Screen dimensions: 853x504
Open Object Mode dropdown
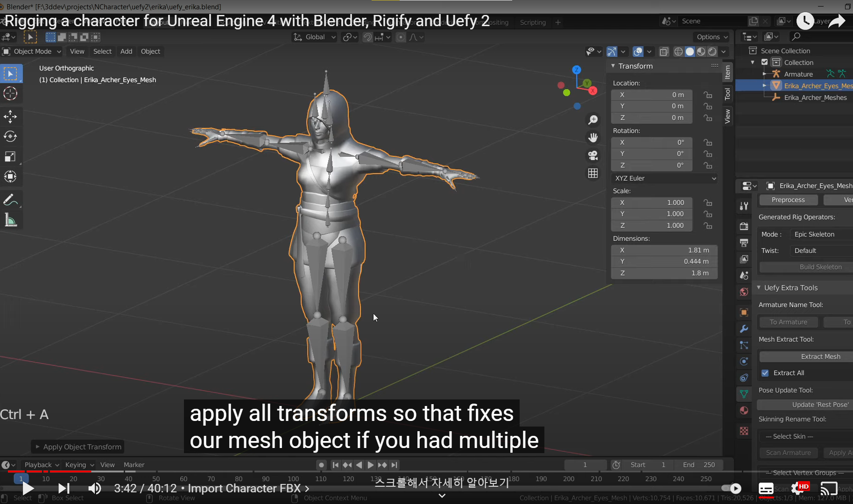coord(32,51)
